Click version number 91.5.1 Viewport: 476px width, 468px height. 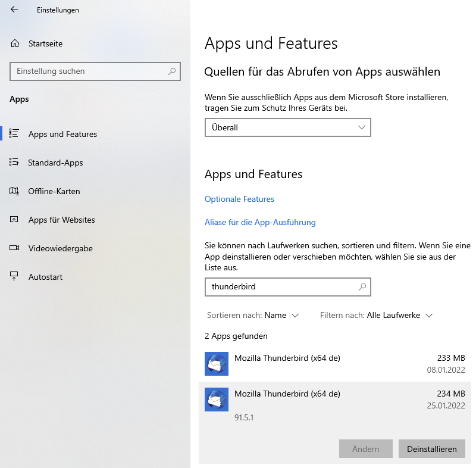[244, 417]
